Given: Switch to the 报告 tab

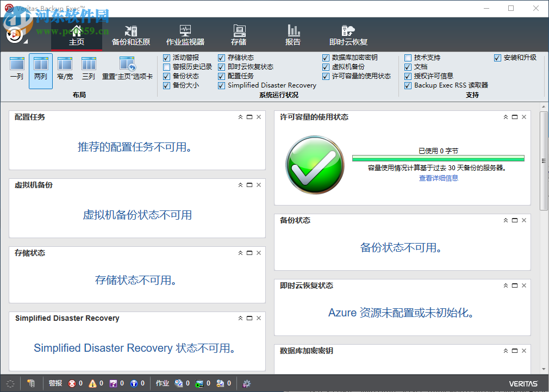Looking at the screenshot, I should click(292, 34).
